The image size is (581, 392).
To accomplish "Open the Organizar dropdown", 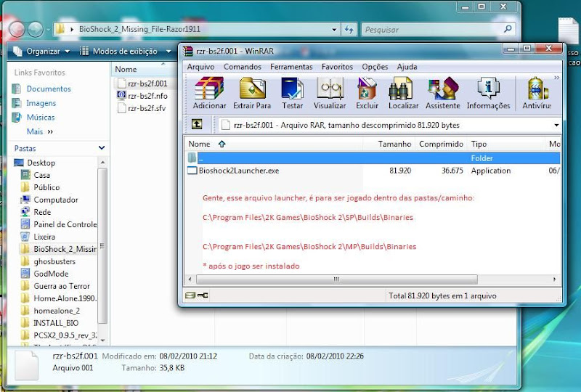I will (41, 52).
